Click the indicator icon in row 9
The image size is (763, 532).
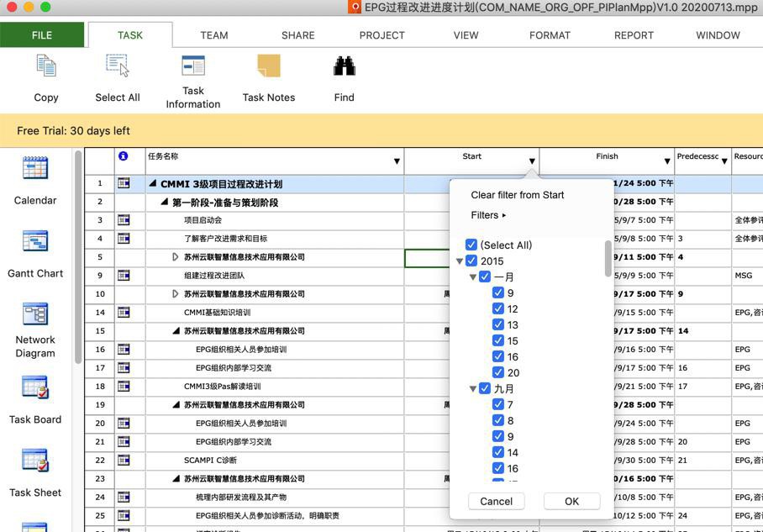[x=124, y=276]
